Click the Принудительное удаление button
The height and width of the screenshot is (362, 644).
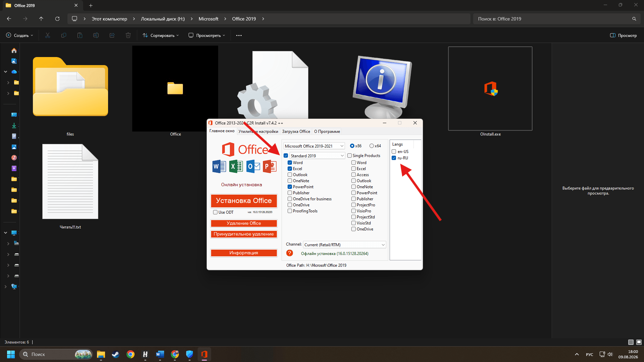point(244,234)
